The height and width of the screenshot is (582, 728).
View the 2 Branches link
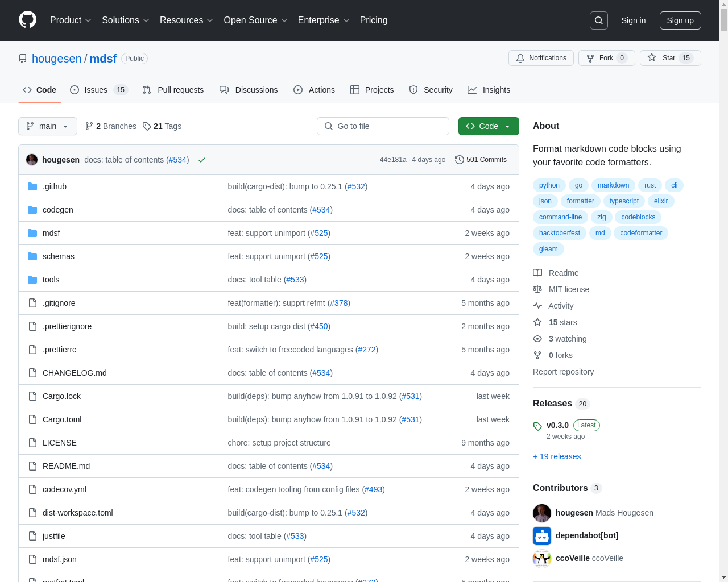(x=111, y=126)
